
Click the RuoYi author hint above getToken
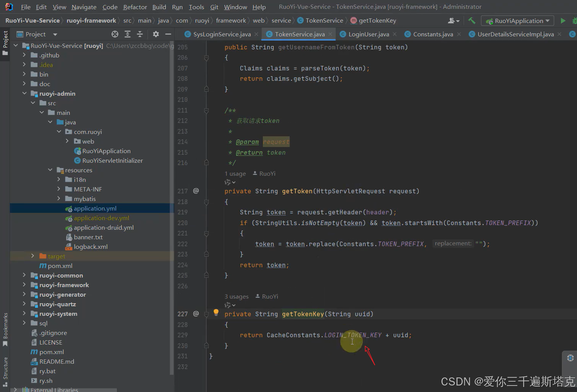click(264, 174)
